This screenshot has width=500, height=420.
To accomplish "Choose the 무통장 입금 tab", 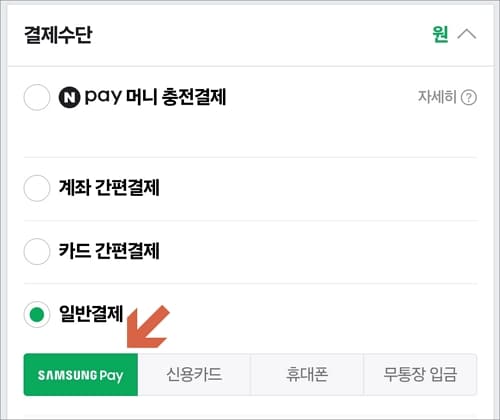I will tap(420, 375).
